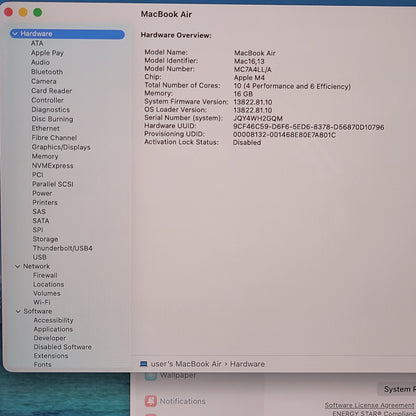Click the Apple M4 chip value
Image resolution: width=416 pixels, height=416 pixels.
point(249,78)
